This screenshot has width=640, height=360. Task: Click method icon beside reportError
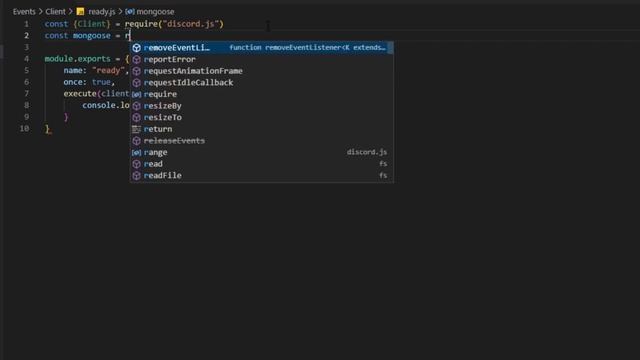coord(137,59)
